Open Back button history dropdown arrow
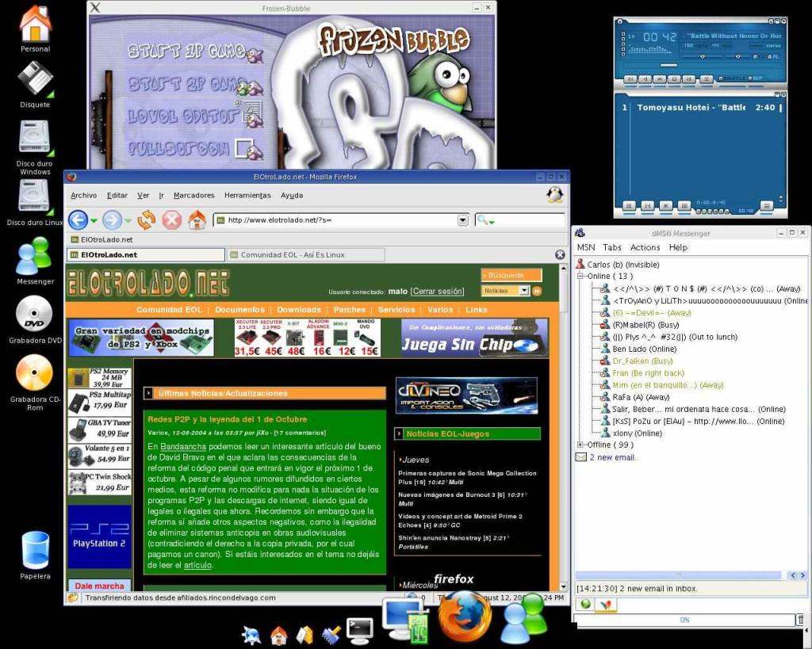 tap(94, 221)
